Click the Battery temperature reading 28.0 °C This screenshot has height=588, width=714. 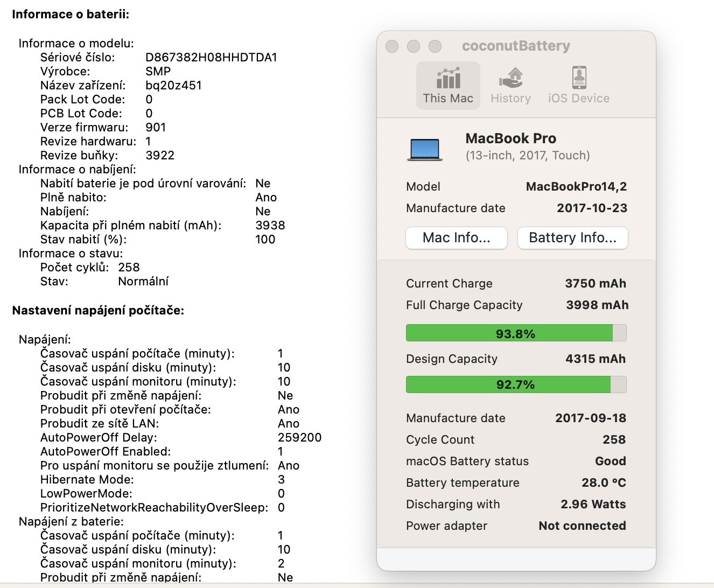point(604,482)
